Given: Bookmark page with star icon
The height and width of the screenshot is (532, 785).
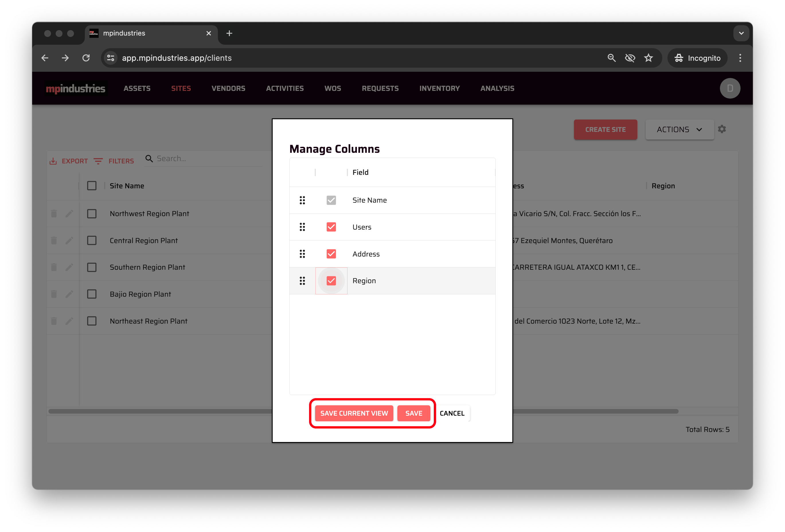Looking at the screenshot, I should (648, 58).
